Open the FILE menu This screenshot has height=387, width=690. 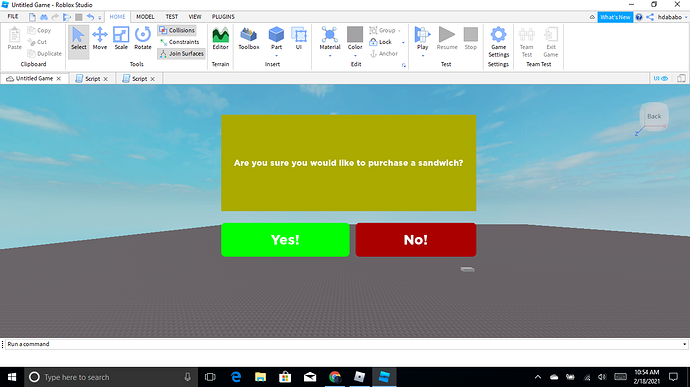tap(13, 16)
